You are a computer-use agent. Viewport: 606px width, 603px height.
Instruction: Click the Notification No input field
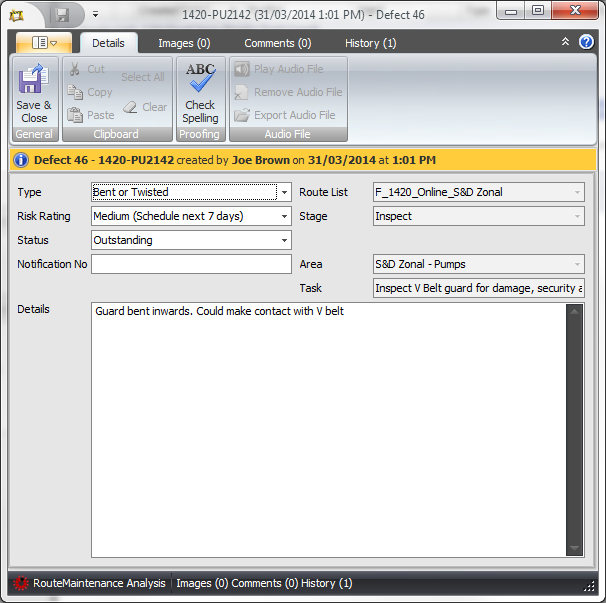coord(191,264)
